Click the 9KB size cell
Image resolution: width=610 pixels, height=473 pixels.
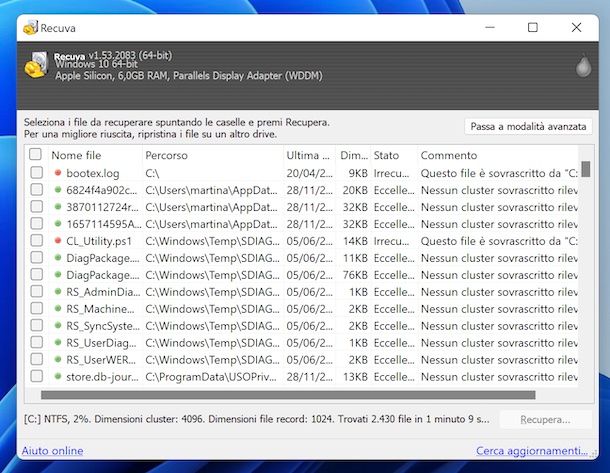tap(358, 173)
